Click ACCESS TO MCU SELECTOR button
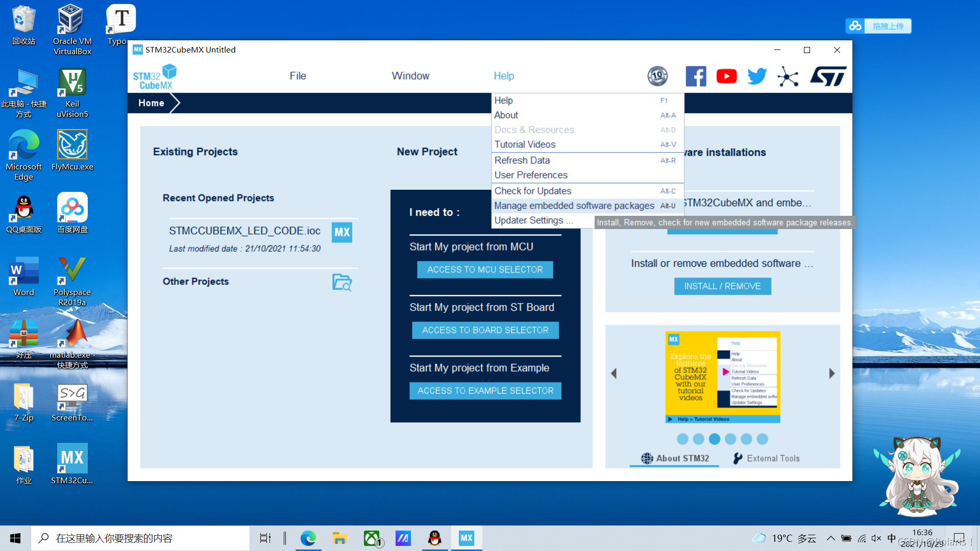Screen dimensions: 980x551 click(x=485, y=269)
